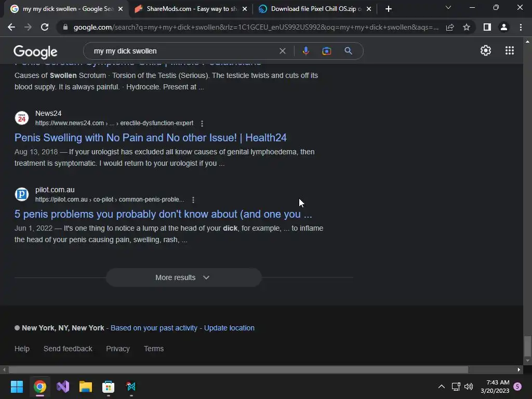The image size is (532, 399).
Task: Click the News24 favicon
Action: [22, 118]
